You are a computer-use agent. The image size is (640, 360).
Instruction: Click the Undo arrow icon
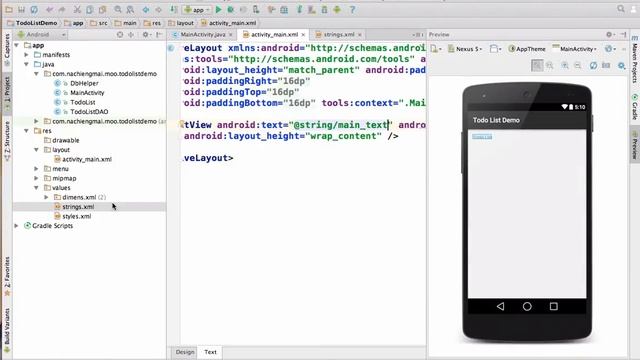[x=49, y=9]
